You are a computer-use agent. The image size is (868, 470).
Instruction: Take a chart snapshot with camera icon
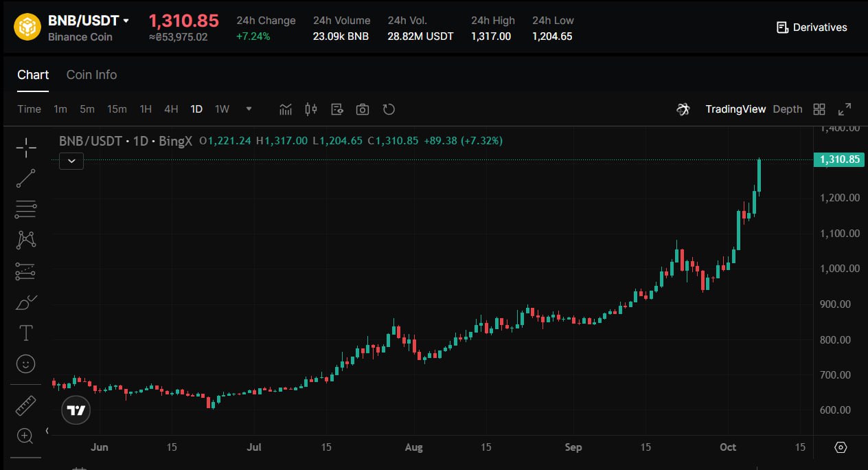click(363, 109)
